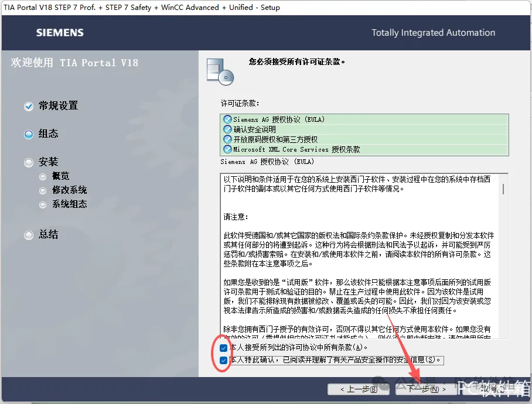Viewport: 532px width, 404px height.
Task: Click the Setup window title bar text
Action: 142,8
